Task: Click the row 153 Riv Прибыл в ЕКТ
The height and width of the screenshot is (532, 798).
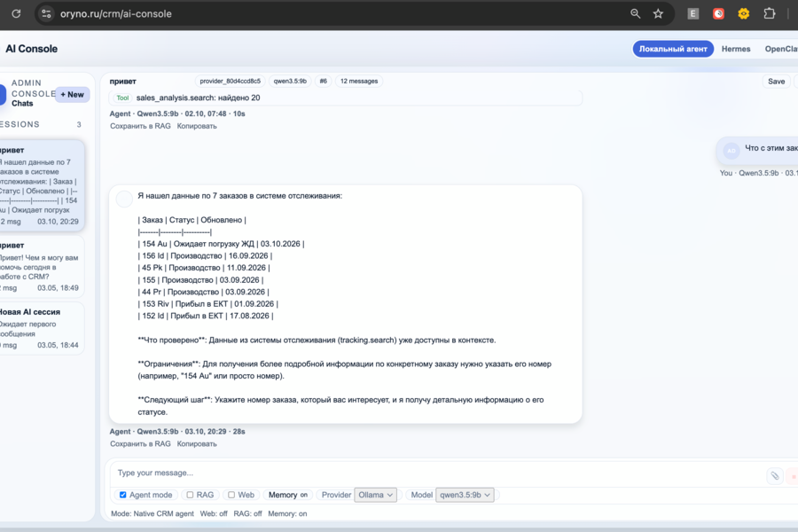Action: pos(207,304)
